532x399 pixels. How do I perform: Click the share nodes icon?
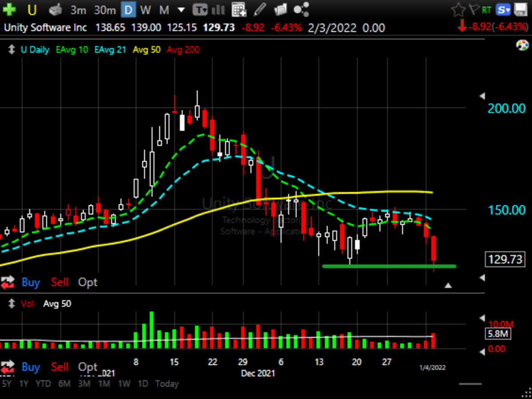[x=301, y=9]
